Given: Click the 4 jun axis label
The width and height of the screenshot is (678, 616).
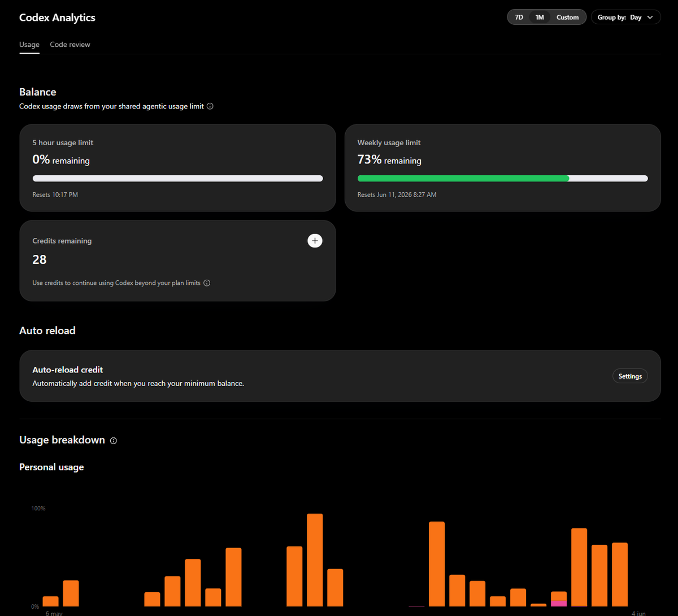Looking at the screenshot, I should pyautogui.click(x=638, y=613).
